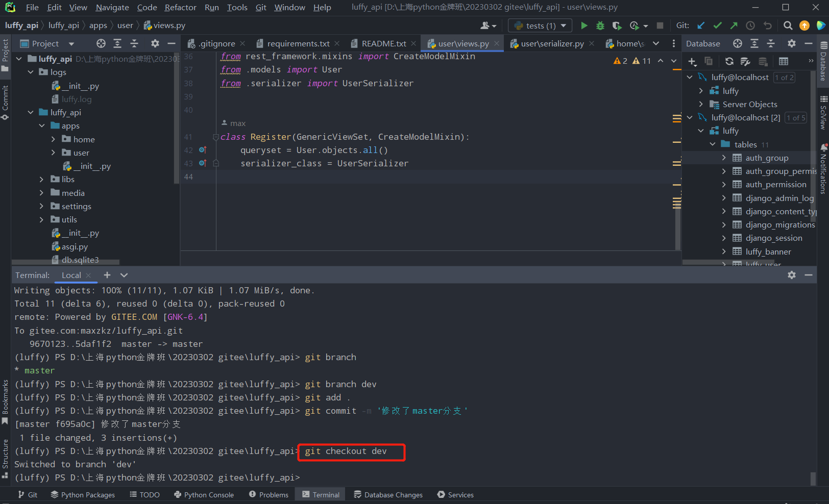Expand the libs folder
Image resolution: width=829 pixels, height=504 pixels.
[42, 179]
